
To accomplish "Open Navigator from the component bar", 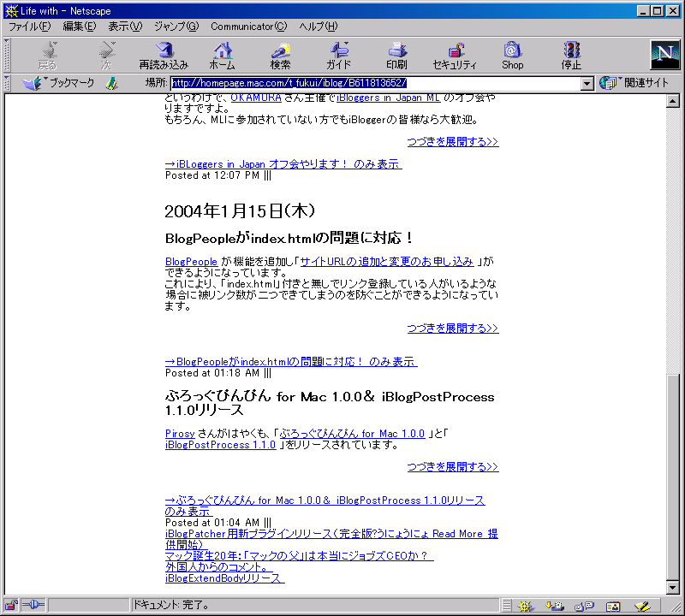I will [526, 606].
